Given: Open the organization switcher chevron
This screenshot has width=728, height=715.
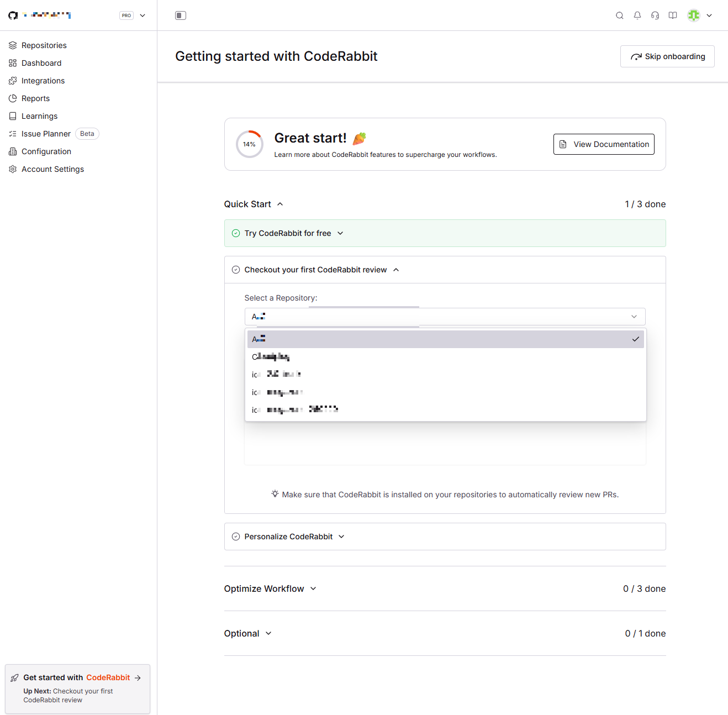Looking at the screenshot, I should click(x=143, y=15).
